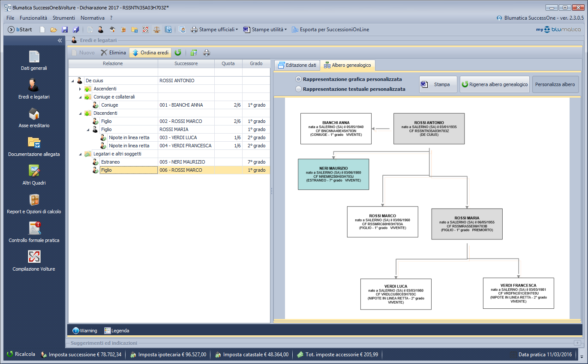Collapse the Legatari e altri soggetti node
Screen dimensions: 588x364
tap(80, 154)
